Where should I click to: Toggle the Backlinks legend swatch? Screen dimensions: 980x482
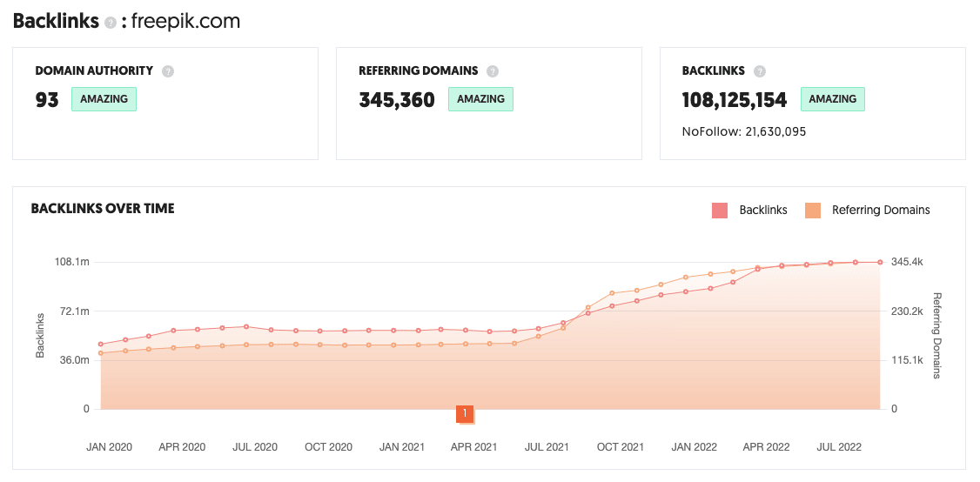pyautogui.click(x=720, y=211)
